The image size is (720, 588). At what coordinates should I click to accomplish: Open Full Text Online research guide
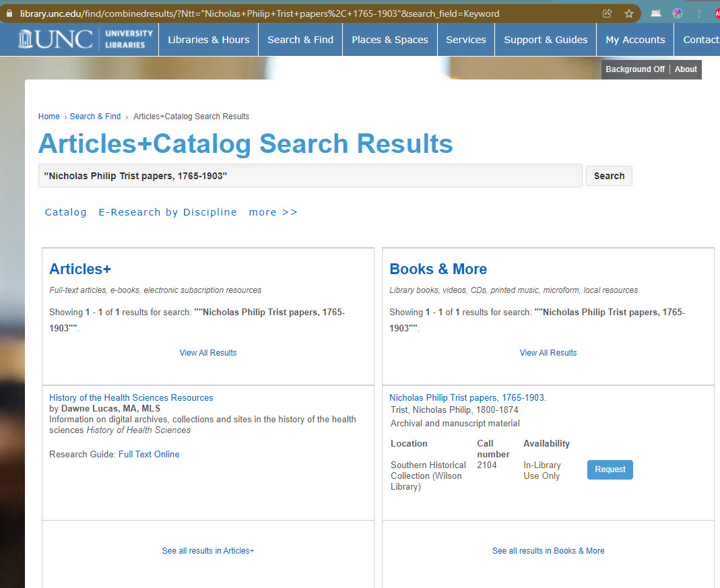pyautogui.click(x=149, y=454)
